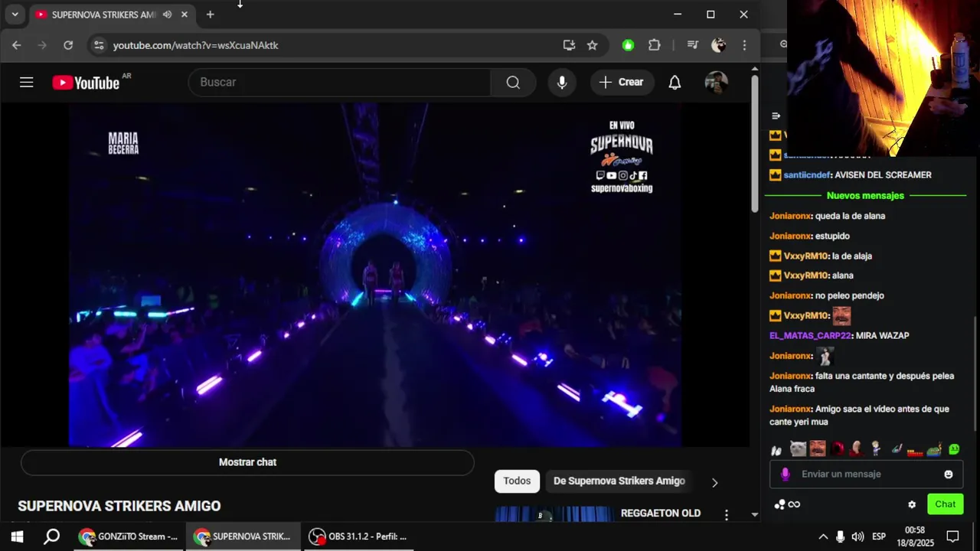Insert the green chat bubble emote

coord(954,449)
